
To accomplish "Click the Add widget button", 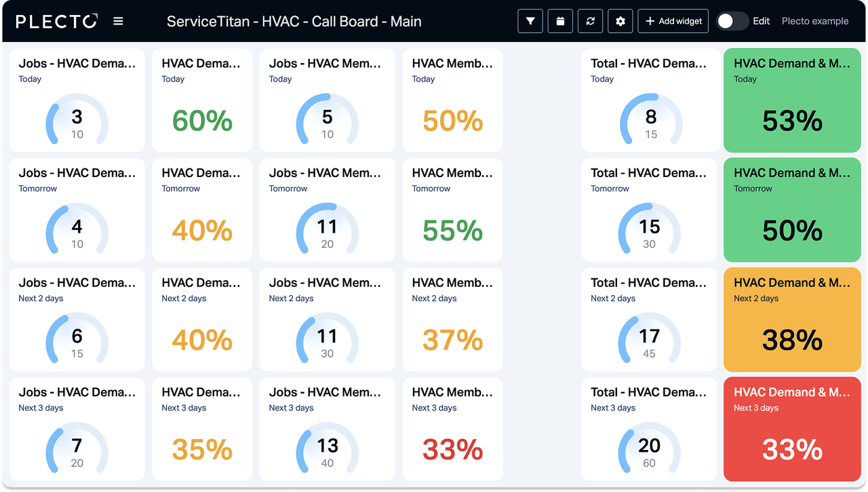I will tap(673, 21).
